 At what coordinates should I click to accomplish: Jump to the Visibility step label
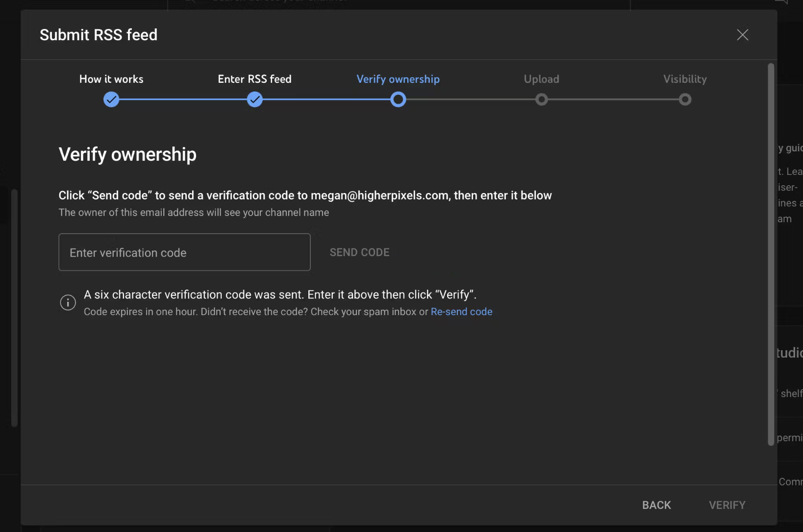pos(685,79)
